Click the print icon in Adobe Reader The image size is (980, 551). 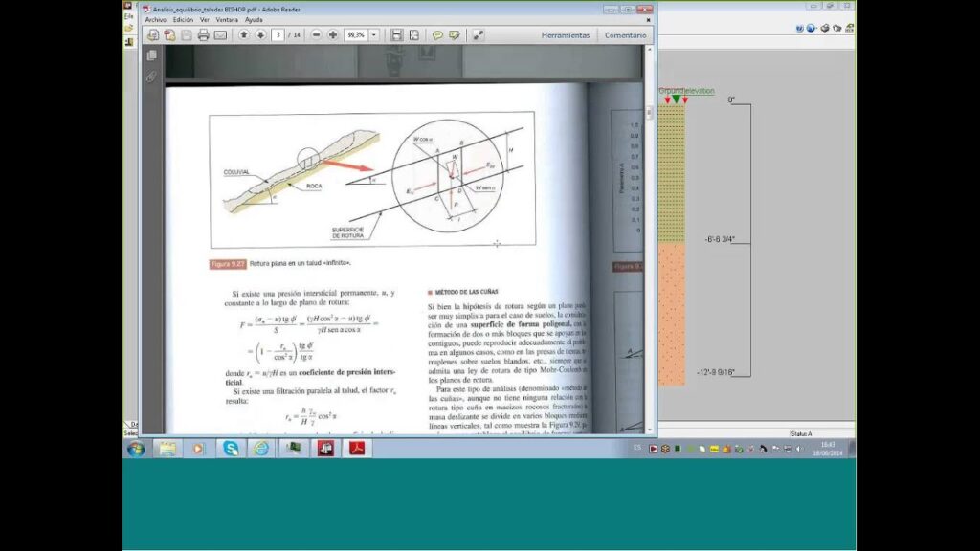pos(203,35)
